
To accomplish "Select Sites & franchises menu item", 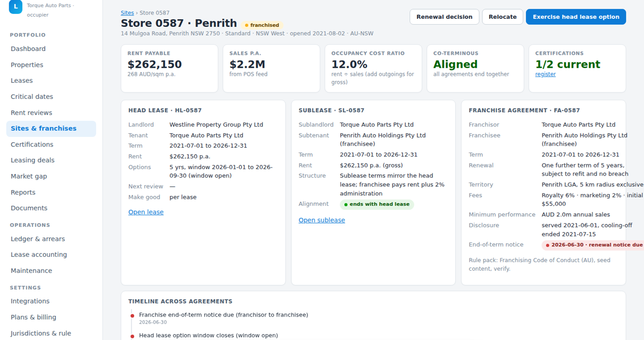I will pyautogui.click(x=51, y=128).
